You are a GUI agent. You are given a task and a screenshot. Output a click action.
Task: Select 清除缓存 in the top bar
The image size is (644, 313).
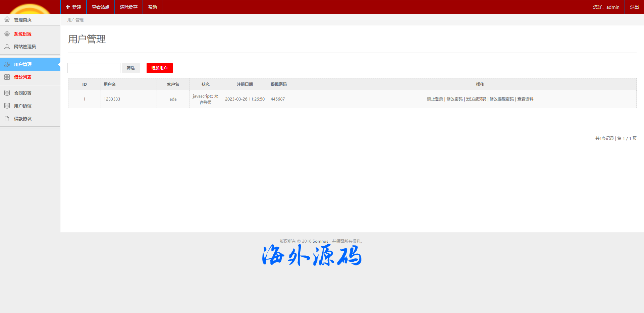[x=129, y=7]
